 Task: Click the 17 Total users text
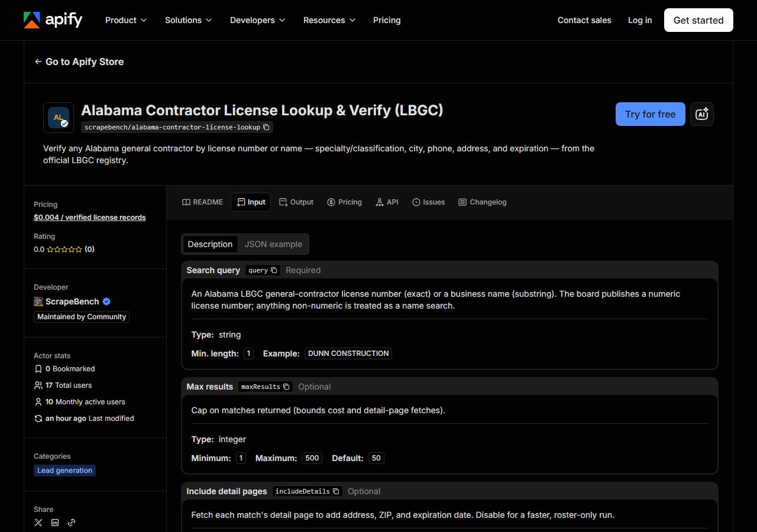(69, 385)
